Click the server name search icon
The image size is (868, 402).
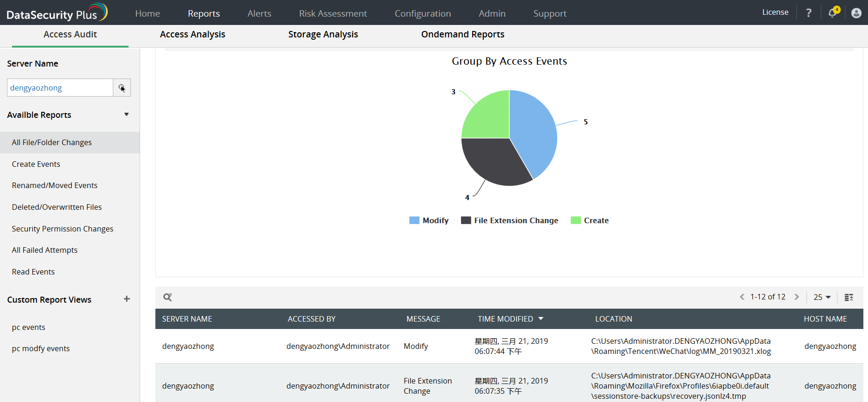pyautogui.click(x=122, y=88)
